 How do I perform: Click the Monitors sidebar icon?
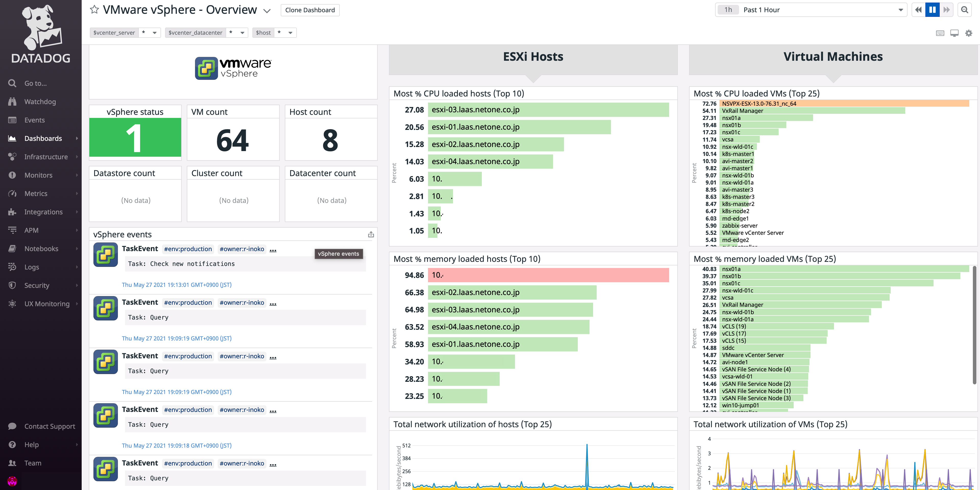pos(12,175)
